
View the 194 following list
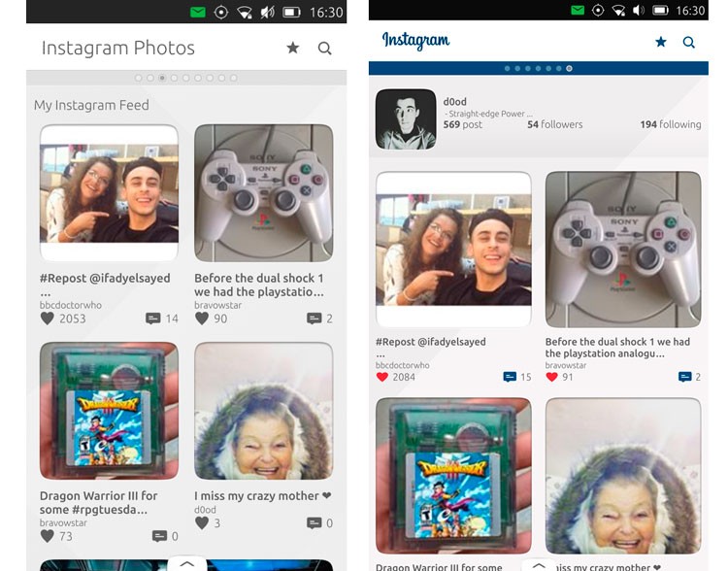(x=670, y=124)
